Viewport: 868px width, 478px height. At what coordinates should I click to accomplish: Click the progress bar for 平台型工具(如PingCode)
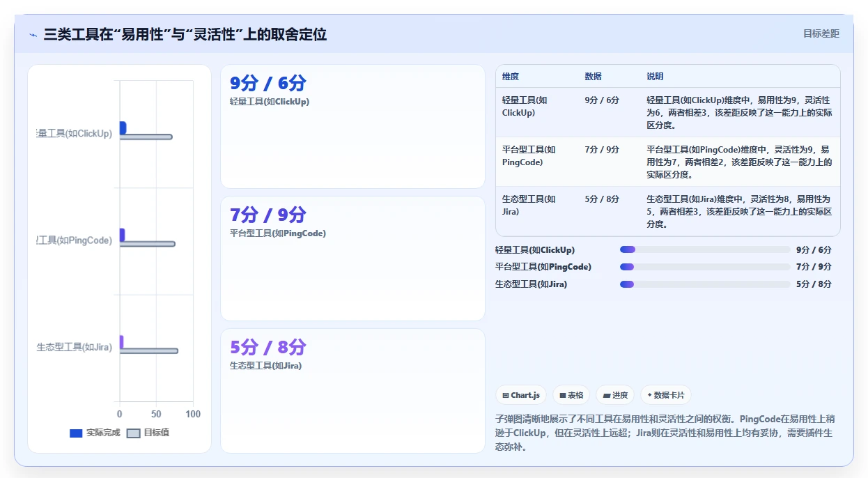[x=705, y=267]
